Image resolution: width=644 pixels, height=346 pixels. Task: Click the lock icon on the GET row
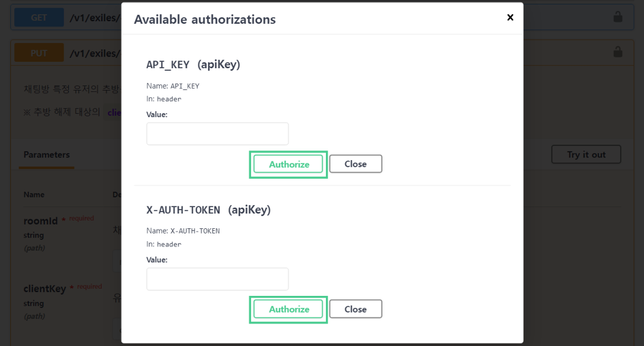618,17
